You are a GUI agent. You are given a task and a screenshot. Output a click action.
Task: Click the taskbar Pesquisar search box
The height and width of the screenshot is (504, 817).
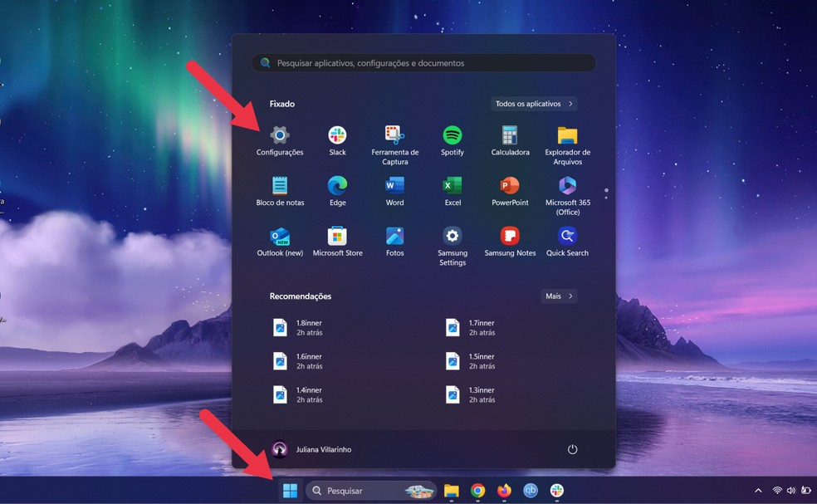(371, 491)
